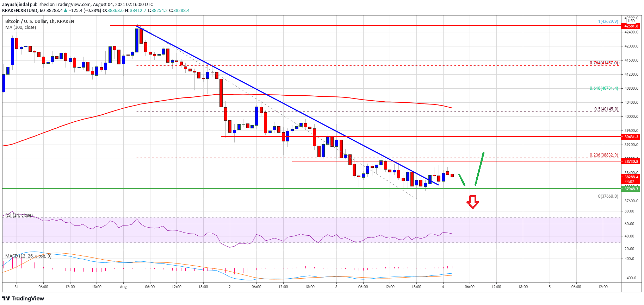Viewport: 644px width, 305px height.
Task: Click the TradingView logo at bottom left
Action: click(23, 298)
